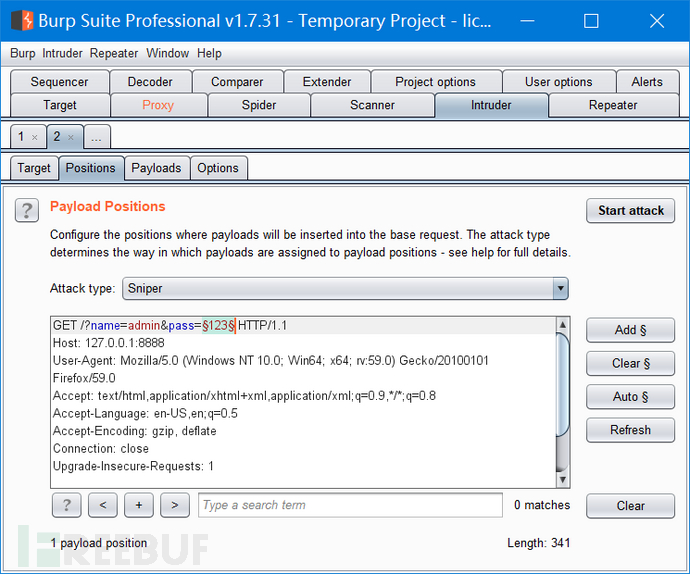The width and height of the screenshot is (690, 574).
Task: Switch to the Comparer tab
Action: tap(237, 81)
